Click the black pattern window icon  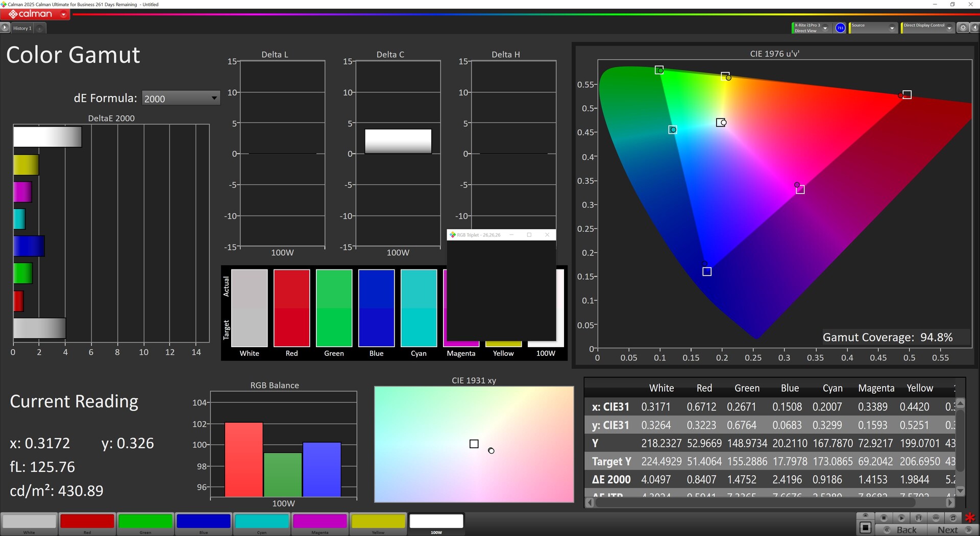click(x=865, y=528)
